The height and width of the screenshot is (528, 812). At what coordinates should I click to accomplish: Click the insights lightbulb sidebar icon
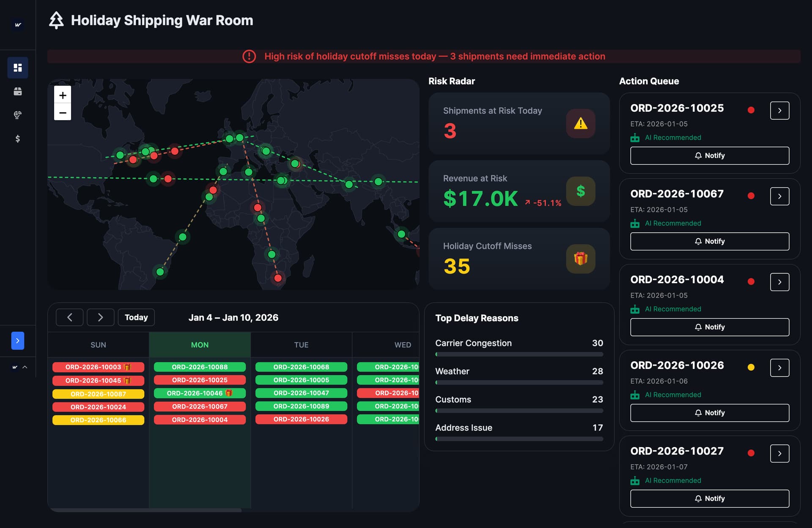[x=18, y=115]
